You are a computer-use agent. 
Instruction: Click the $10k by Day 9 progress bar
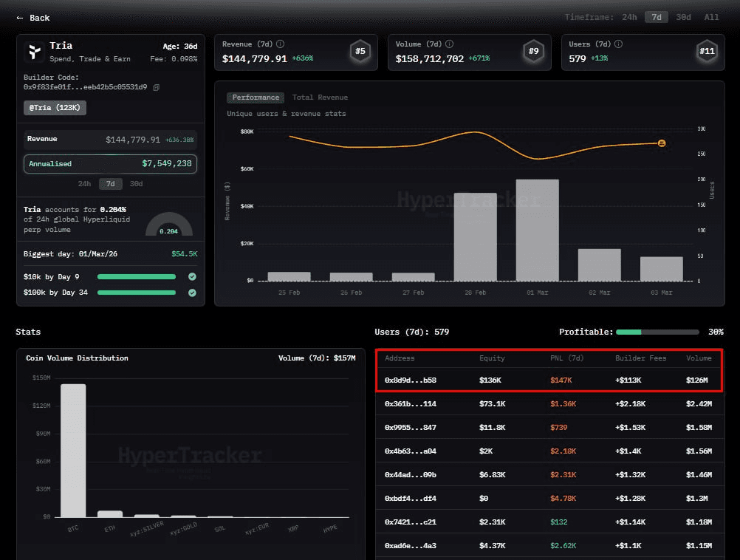click(137, 277)
